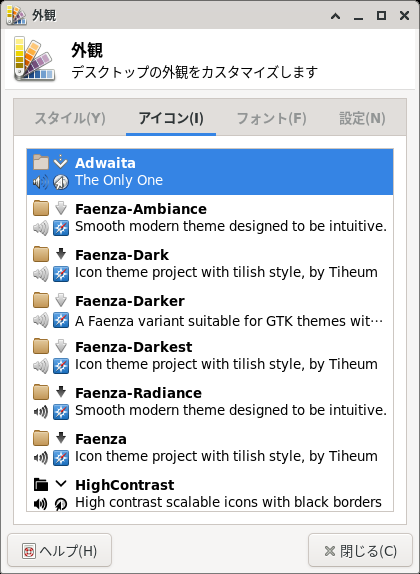Select the Faenza-Radiance theme name
Screen dimensions: 420x574
click(138, 393)
